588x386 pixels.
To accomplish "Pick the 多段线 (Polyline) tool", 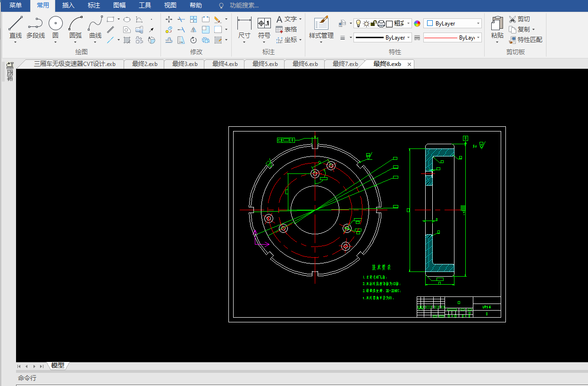I will click(35, 24).
